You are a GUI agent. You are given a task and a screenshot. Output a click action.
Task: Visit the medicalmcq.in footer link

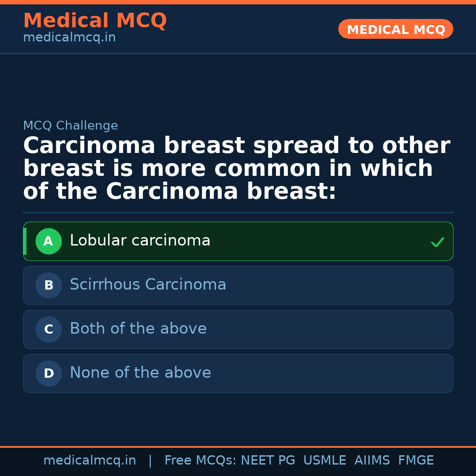coord(90,460)
